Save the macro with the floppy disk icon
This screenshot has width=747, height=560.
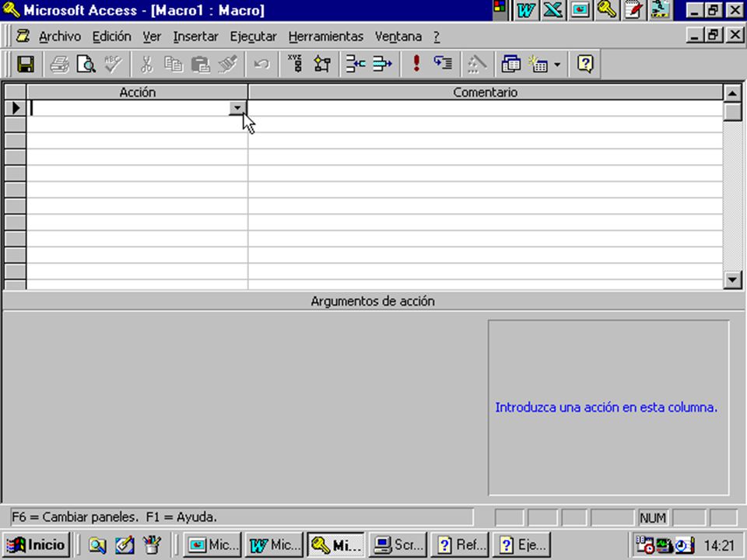click(26, 64)
